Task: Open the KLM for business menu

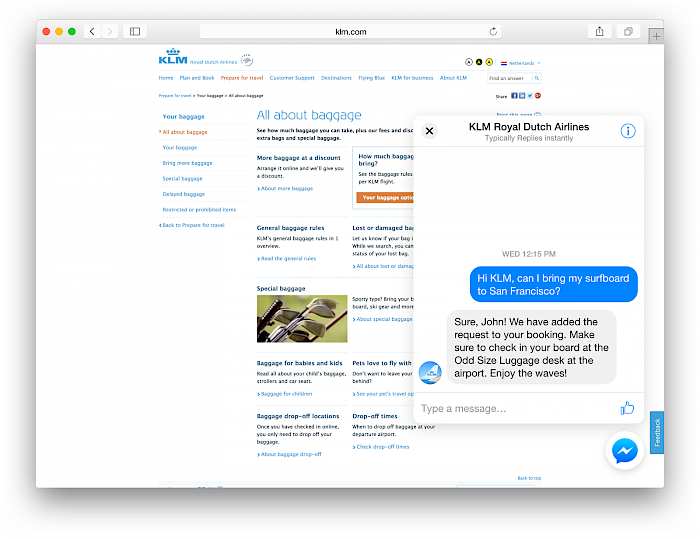Action: [412, 78]
